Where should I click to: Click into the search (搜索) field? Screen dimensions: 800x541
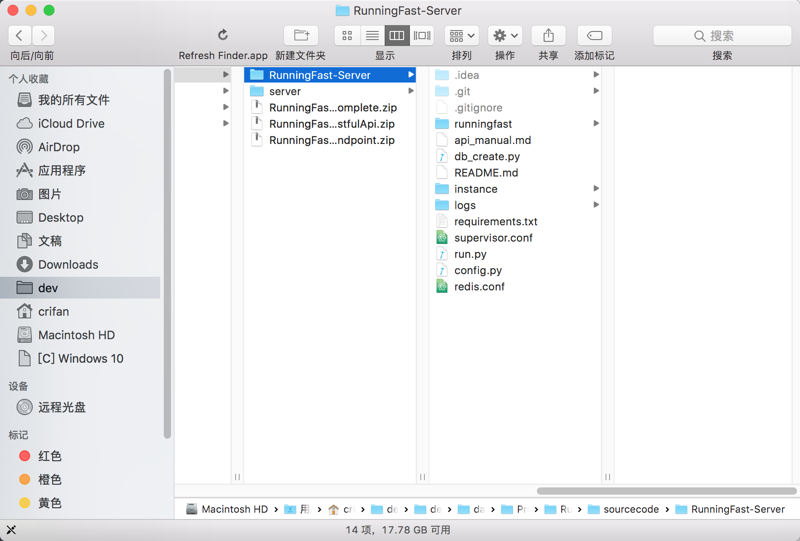point(722,35)
